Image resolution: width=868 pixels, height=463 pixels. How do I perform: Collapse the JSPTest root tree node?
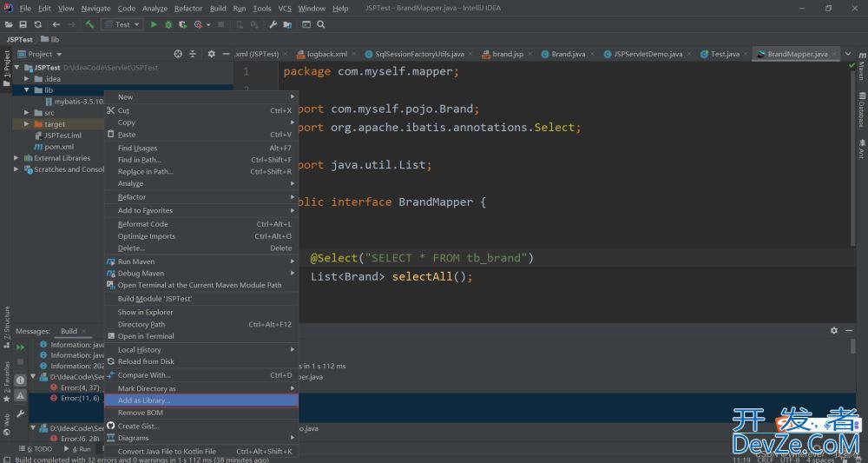point(16,68)
